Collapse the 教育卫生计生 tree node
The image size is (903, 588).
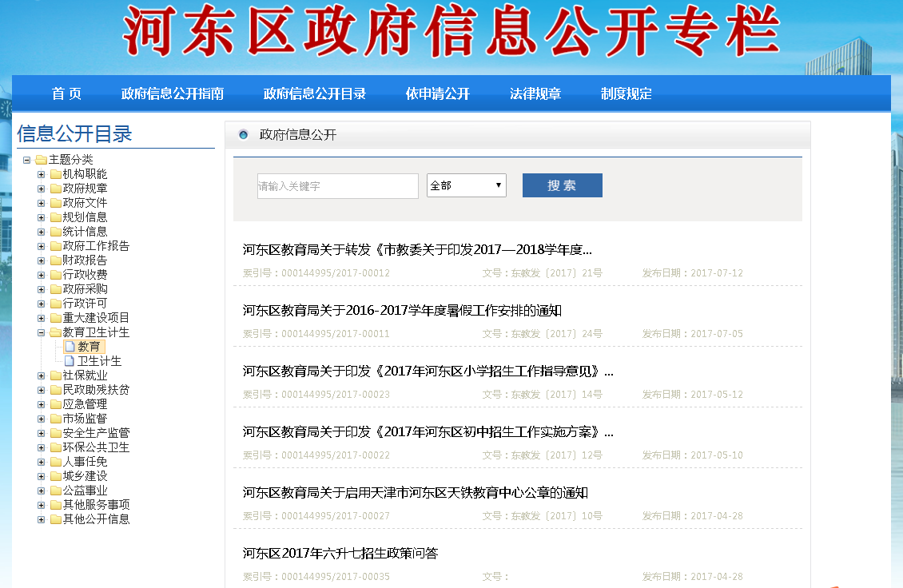point(41,332)
